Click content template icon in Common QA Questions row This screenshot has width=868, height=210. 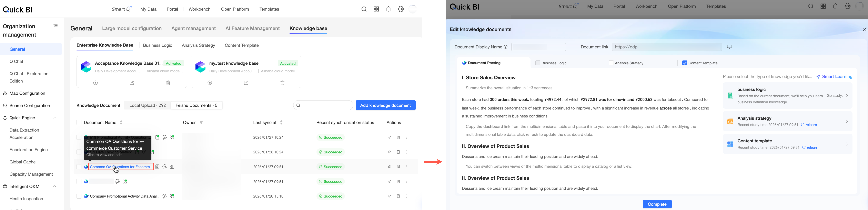[172, 167]
